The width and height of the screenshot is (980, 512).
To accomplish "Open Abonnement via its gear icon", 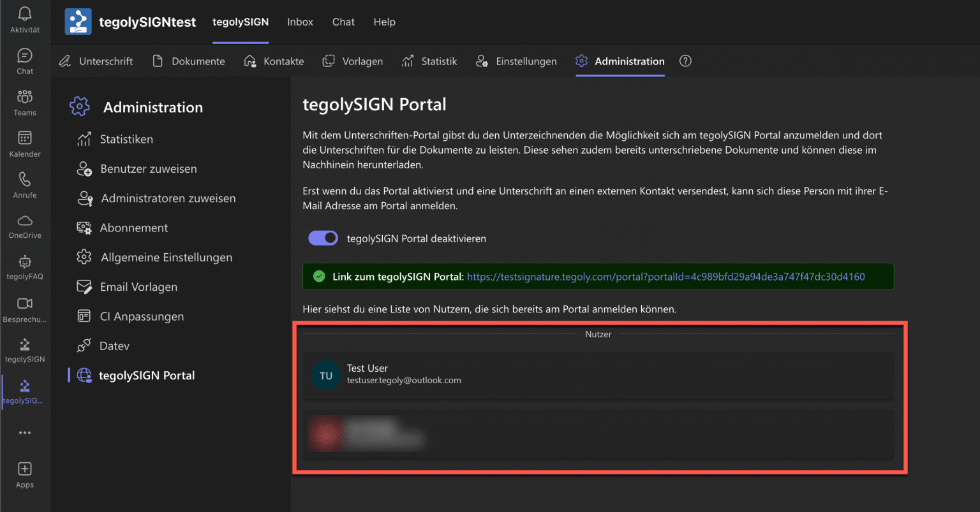I will 85,228.
